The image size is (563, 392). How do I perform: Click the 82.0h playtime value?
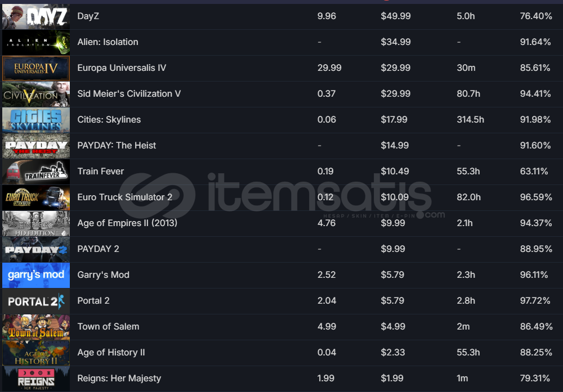coord(468,197)
